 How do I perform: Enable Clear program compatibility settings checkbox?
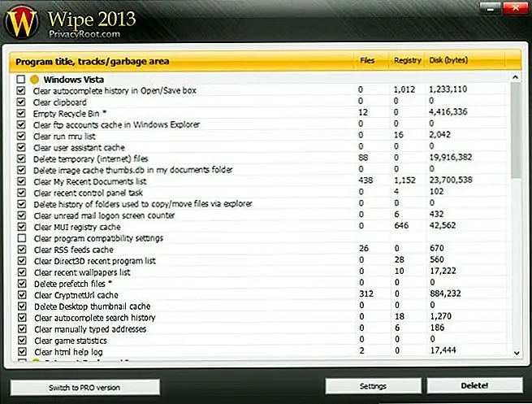tap(20, 238)
